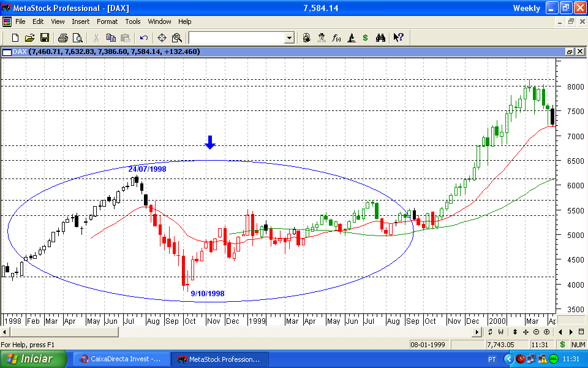The width and height of the screenshot is (588, 368).
Task: Click the 7,743.05 value in status bar
Action: [x=500, y=345]
